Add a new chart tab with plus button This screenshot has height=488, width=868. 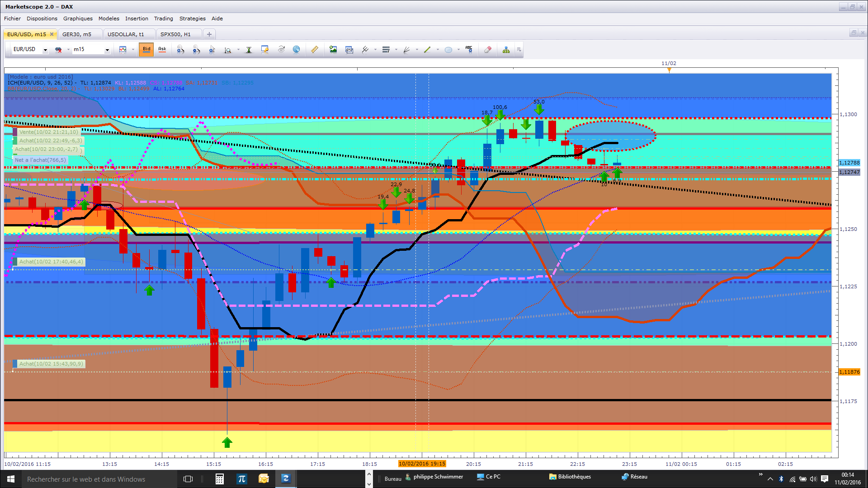pos(209,34)
